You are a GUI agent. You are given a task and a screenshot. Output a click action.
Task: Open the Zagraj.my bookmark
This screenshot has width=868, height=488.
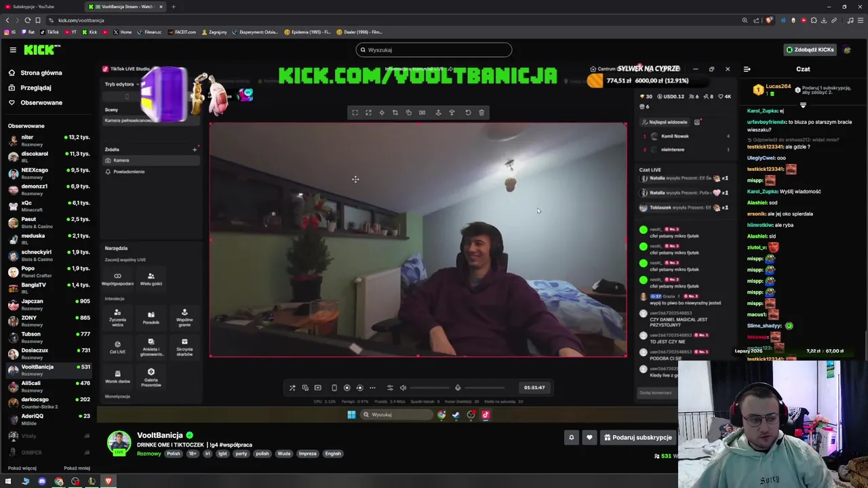click(x=214, y=32)
